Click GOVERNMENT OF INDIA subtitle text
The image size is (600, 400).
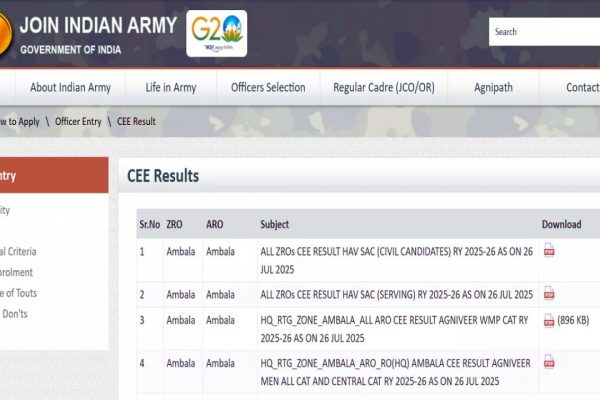(x=70, y=49)
